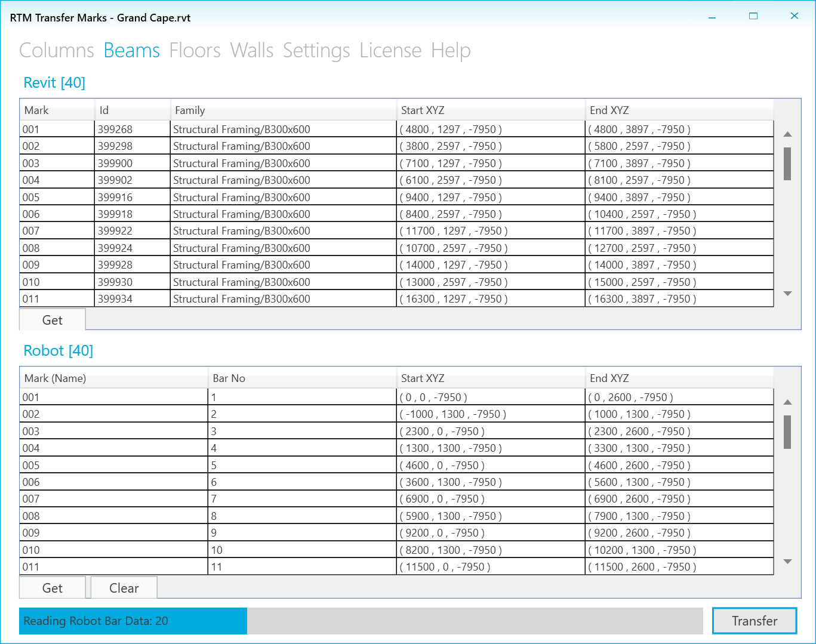
Task: Select Revit Id cell 399298
Action: tap(133, 146)
